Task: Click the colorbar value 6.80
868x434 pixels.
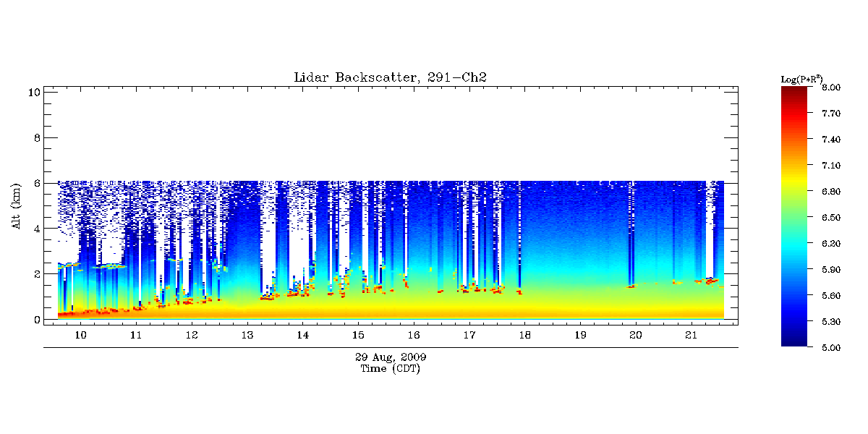Action: (x=831, y=192)
